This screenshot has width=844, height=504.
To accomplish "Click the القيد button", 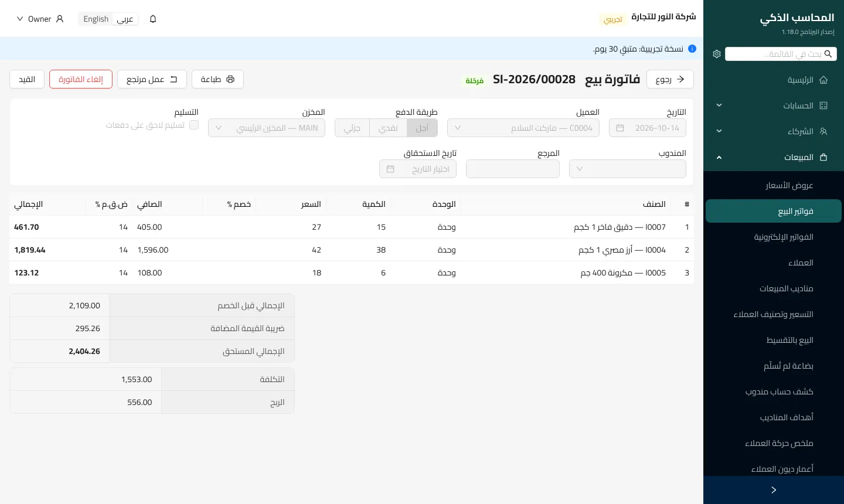I will click(27, 79).
